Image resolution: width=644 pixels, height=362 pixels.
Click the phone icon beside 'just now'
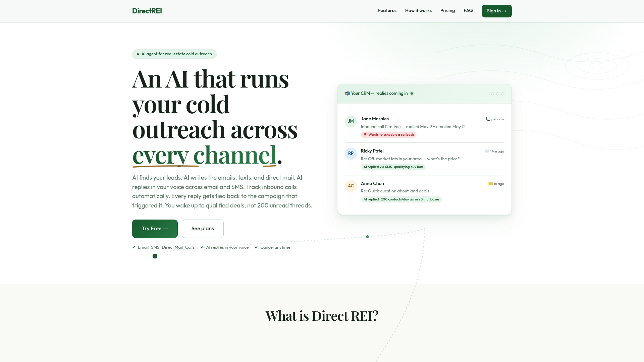488,119
